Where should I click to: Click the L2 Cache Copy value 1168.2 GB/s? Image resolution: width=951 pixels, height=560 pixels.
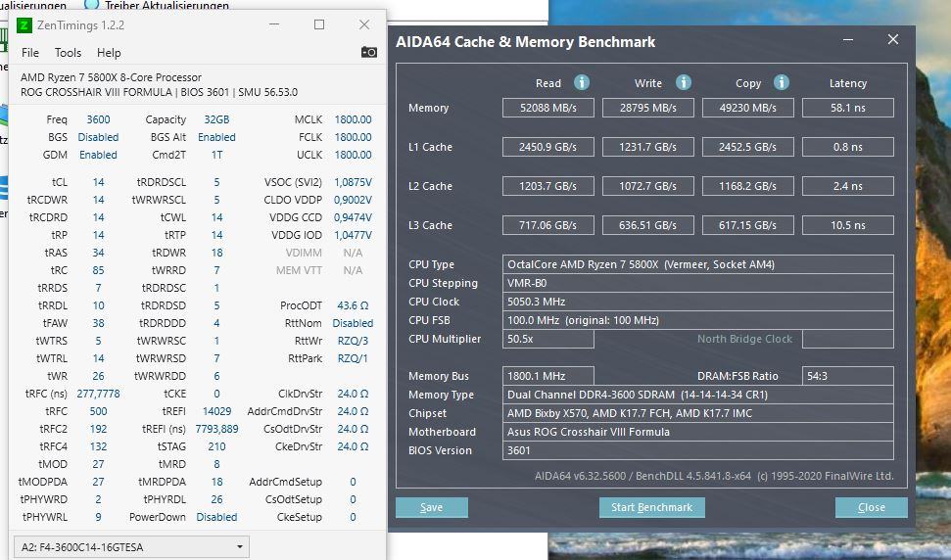click(748, 186)
